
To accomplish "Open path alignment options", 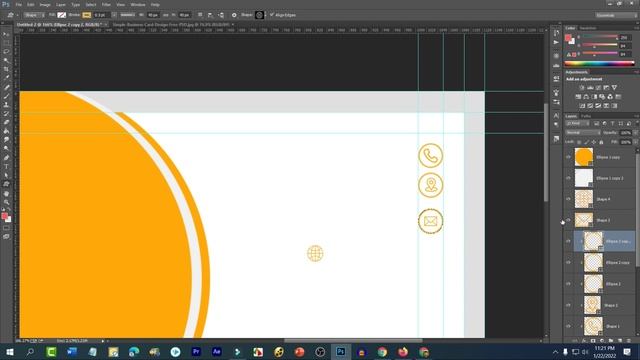I will (210, 15).
